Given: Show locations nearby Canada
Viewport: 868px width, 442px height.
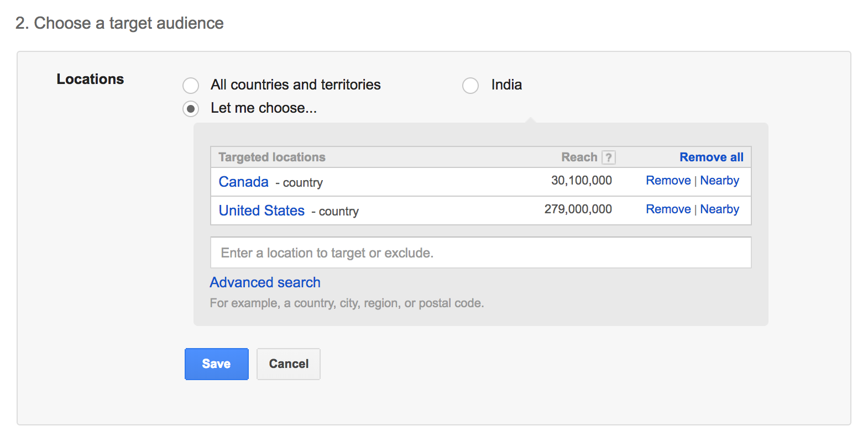Looking at the screenshot, I should 719,181.
